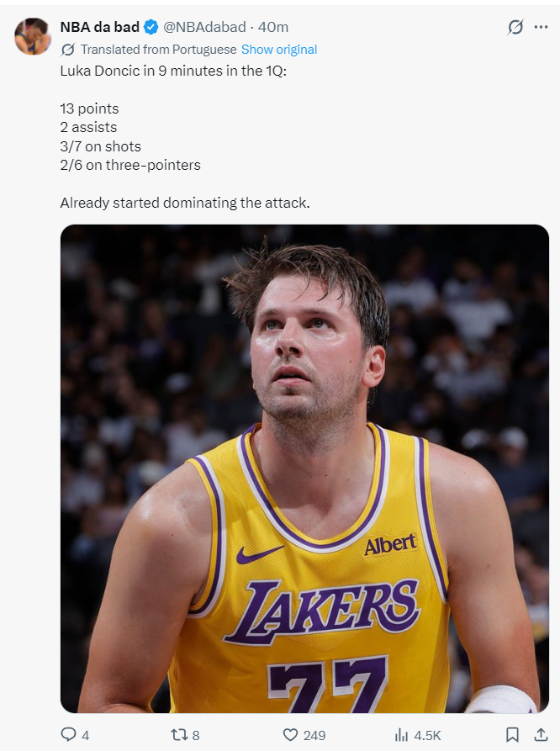Click the Grok icon at top right
This screenshot has height=751, width=560.
click(515, 27)
